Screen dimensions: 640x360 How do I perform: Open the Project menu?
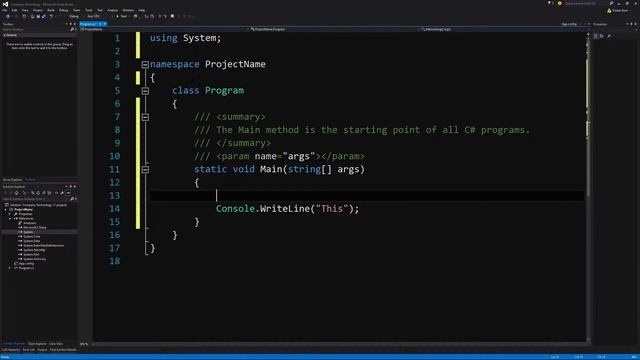[38, 10]
